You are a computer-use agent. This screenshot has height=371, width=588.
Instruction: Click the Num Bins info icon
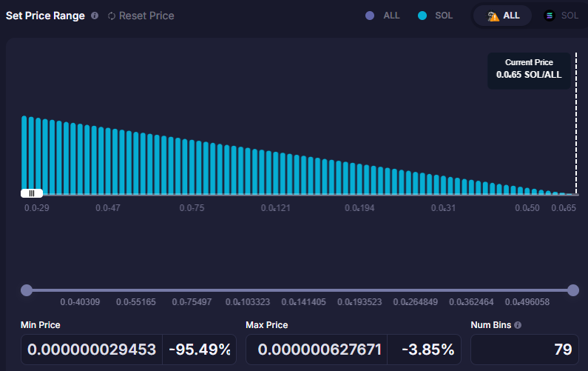coord(518,325)
